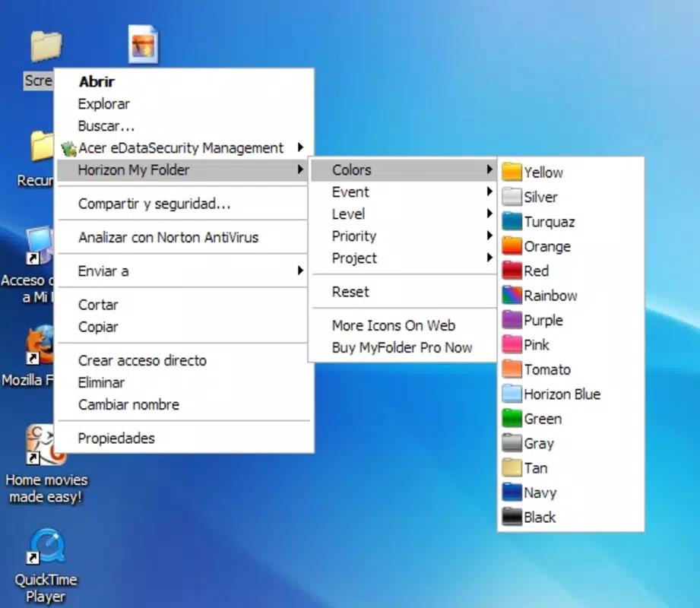Screen dimensions: 700x608
Task: Click the image file icon on desktop
Action: [144, 45]
